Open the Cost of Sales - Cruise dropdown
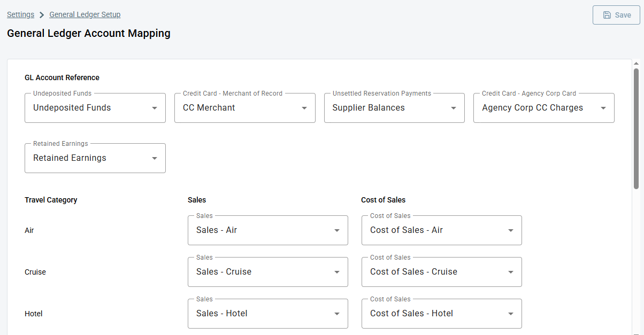The height and width of the screenshot is (335, 644). tap(510, 271)
